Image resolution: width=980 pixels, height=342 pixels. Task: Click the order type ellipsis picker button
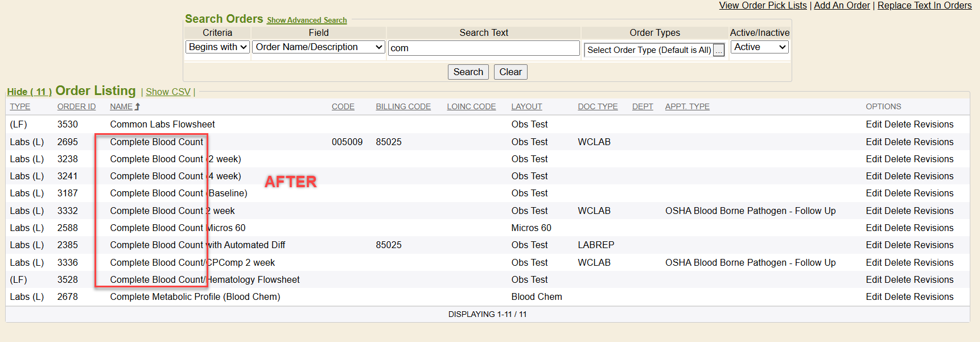(719, 50)
